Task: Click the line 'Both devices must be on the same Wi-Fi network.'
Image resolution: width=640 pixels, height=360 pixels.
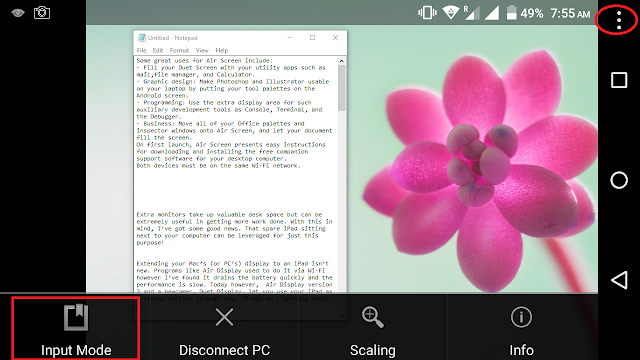Action: [218, 166]
